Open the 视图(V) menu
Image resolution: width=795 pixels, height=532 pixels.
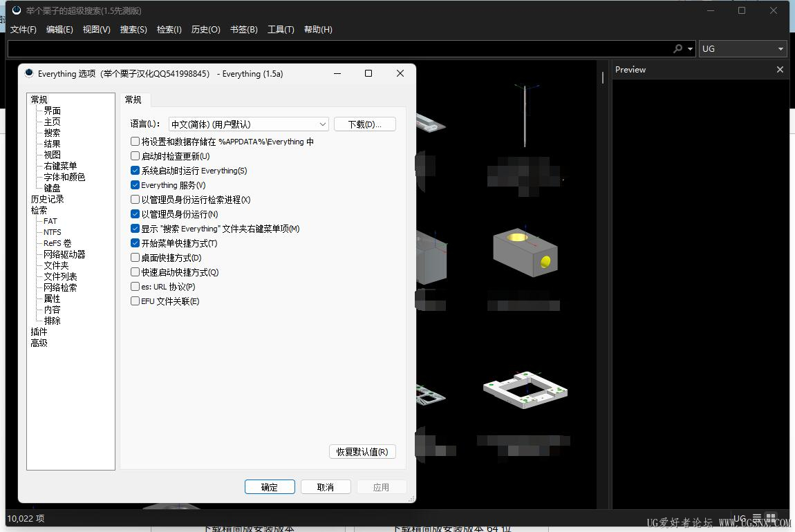(96, 30)
